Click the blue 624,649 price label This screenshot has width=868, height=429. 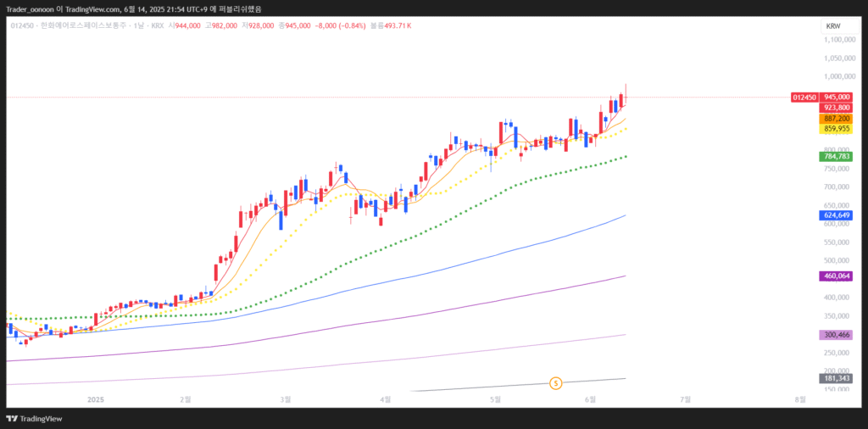click(837, 215)
